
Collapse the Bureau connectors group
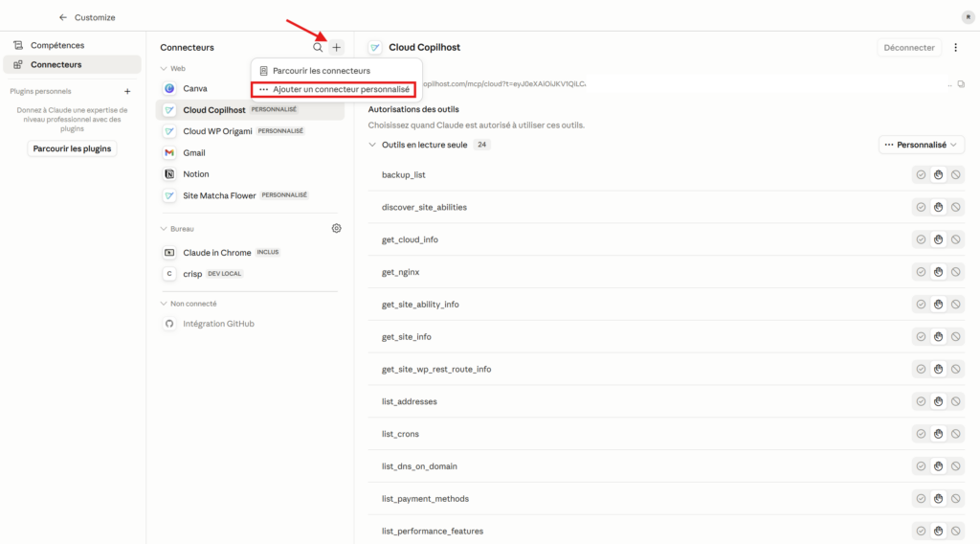tap(164, 229)
